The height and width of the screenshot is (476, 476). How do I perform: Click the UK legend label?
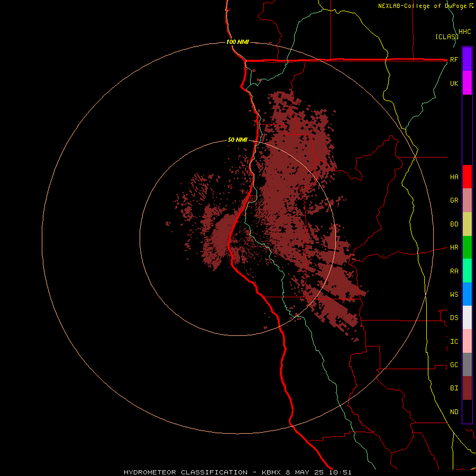[x=454, y=83]
